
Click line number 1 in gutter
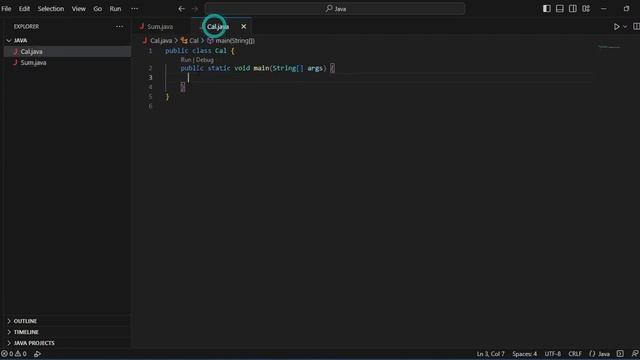(x=150, y=51)
